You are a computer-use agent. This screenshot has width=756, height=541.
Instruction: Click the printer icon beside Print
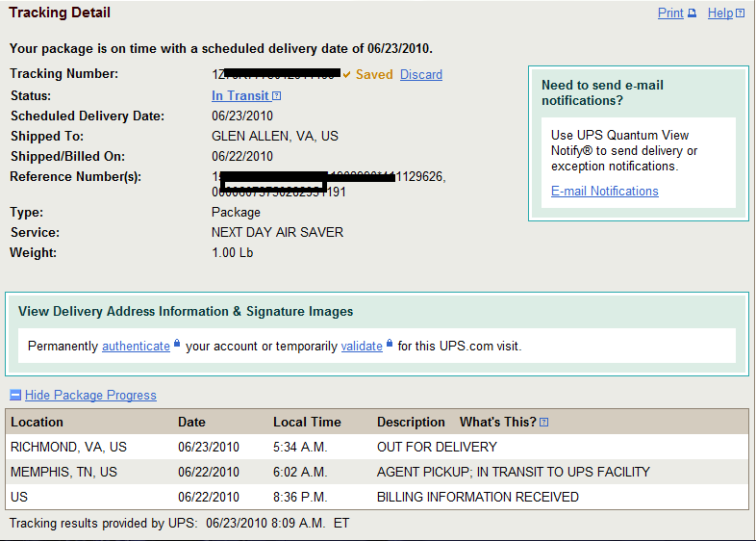pyautogui.click(x=692, y=13)
